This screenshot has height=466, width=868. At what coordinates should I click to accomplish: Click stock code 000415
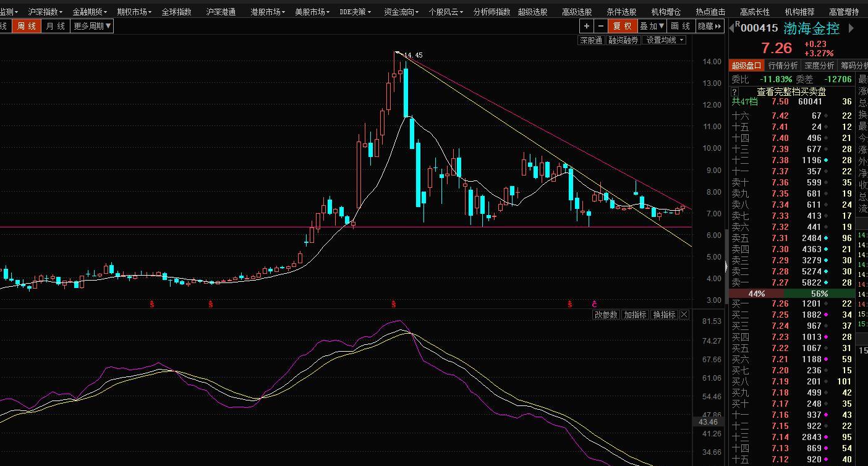759,28
